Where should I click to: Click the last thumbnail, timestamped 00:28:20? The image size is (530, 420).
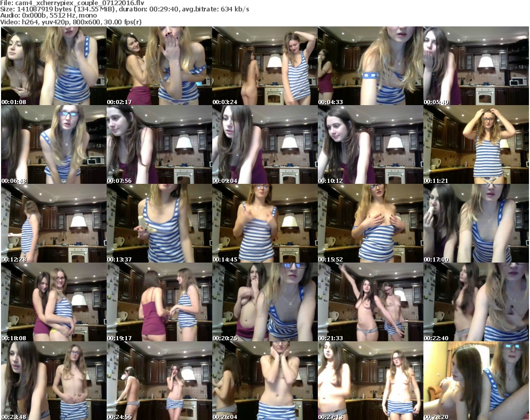476,381
